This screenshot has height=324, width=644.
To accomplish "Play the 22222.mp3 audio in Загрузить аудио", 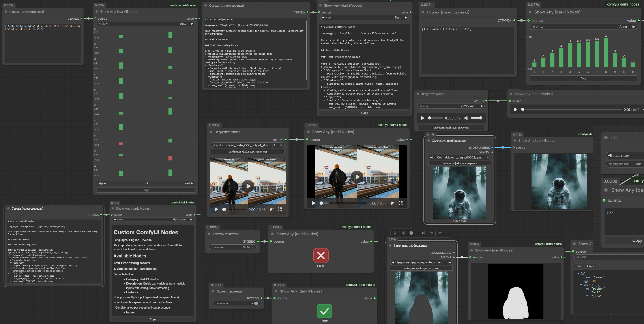I will pos(423,118).
